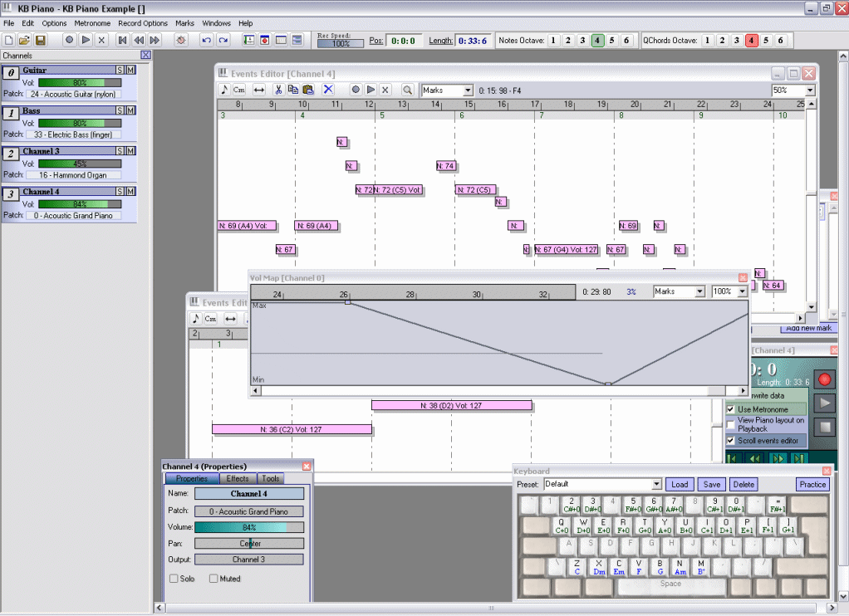Open the Marks menu
The width and height of the screenshot is (849, 616).
pos(184,23)
